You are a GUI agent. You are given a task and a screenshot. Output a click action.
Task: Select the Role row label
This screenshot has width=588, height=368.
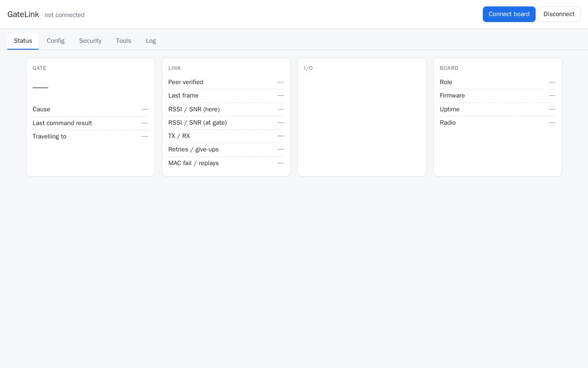[x=446, y=82]
